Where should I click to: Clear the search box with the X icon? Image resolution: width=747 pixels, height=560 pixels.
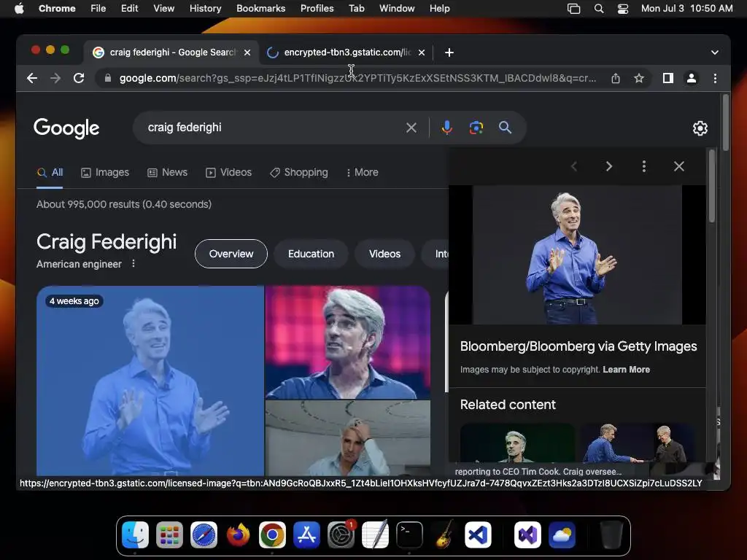(411, 128)
